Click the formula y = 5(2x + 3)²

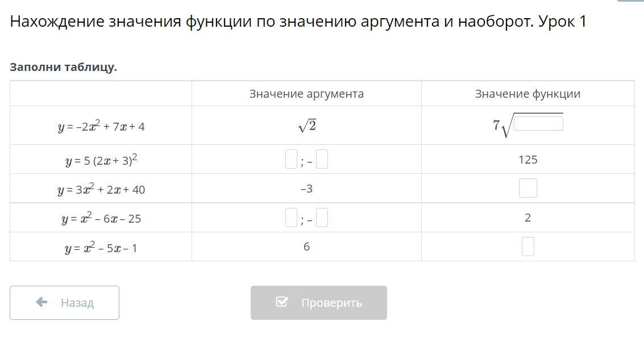coord(101,160)
